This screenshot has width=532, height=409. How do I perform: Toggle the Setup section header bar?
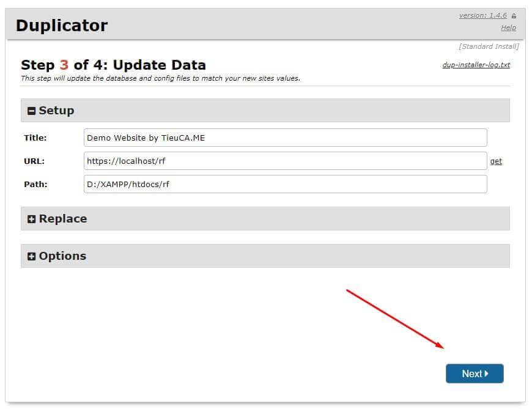(265, 111)
